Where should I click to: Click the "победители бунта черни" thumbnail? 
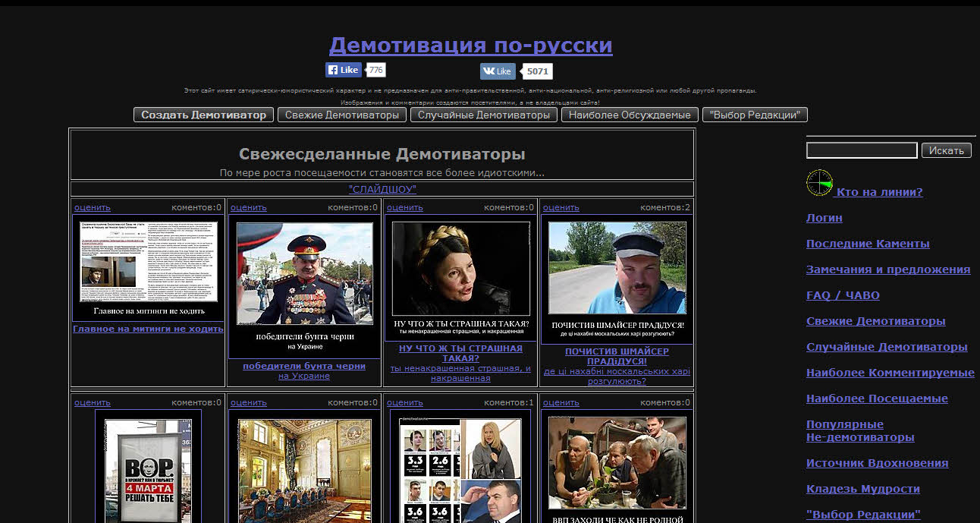(x=304, y=286)
